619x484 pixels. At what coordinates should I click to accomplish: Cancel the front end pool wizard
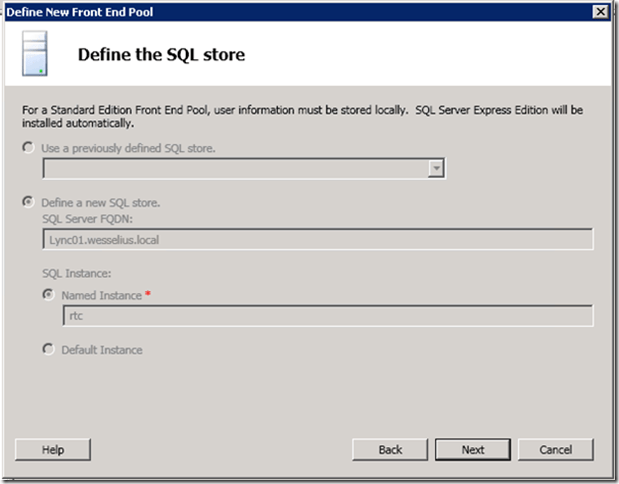pos(556,450)
